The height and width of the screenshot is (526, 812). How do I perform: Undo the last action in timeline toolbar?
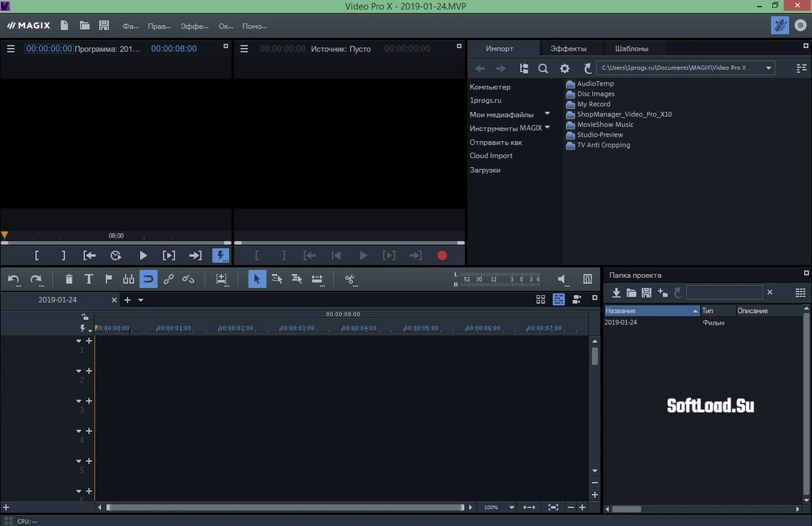[14, 279]
